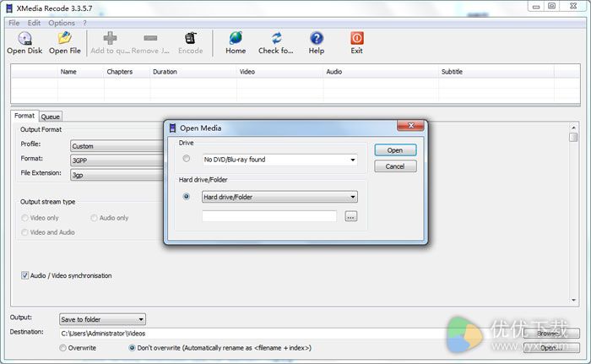
Task: Click the XMedia Recode title bar app icon
Action: click(x=9, y=8)
